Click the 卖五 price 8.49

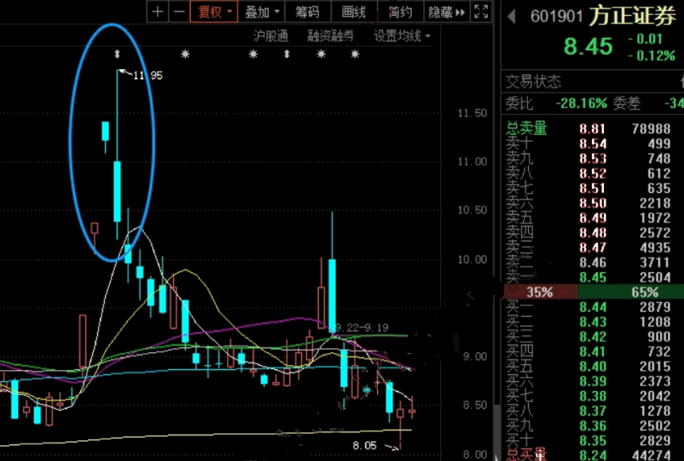(x=593, y=218)
